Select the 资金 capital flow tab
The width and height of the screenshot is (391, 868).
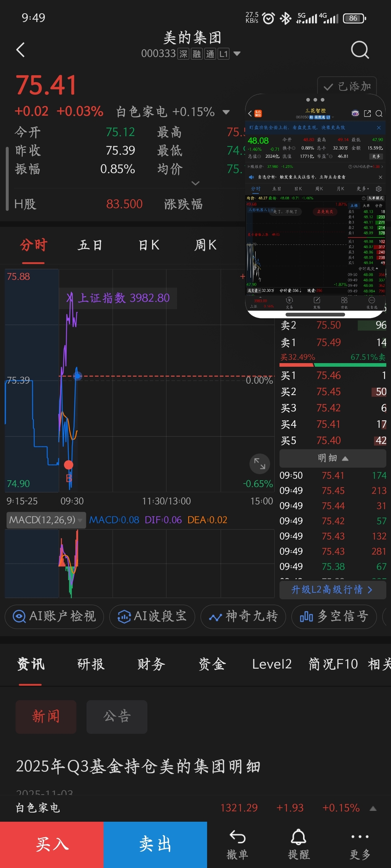212,664
